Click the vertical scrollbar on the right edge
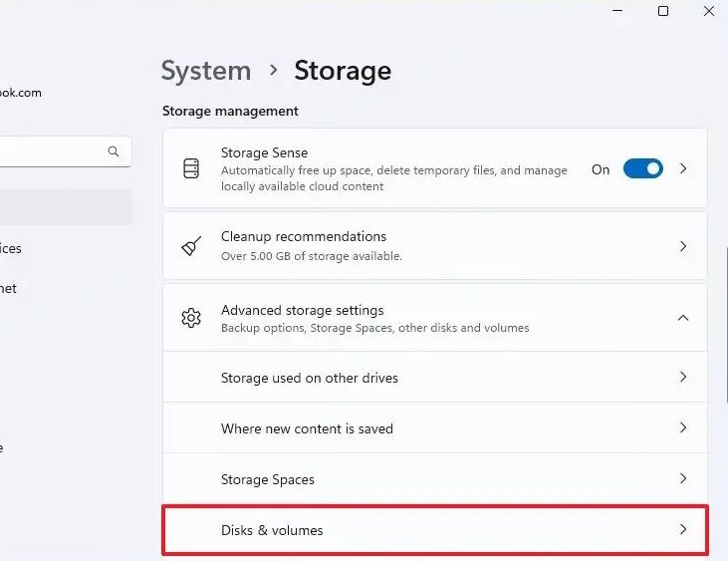728x561 pixels. 724,289
